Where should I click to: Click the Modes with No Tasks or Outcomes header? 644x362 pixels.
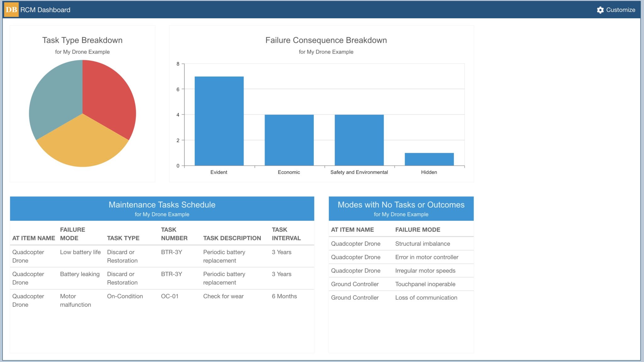401,204
